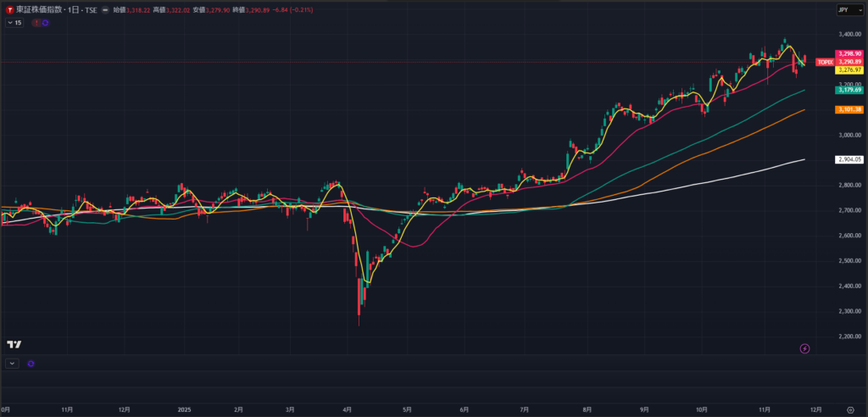Toggle the symbol status dot beside TSE

(x=104, y=9)
